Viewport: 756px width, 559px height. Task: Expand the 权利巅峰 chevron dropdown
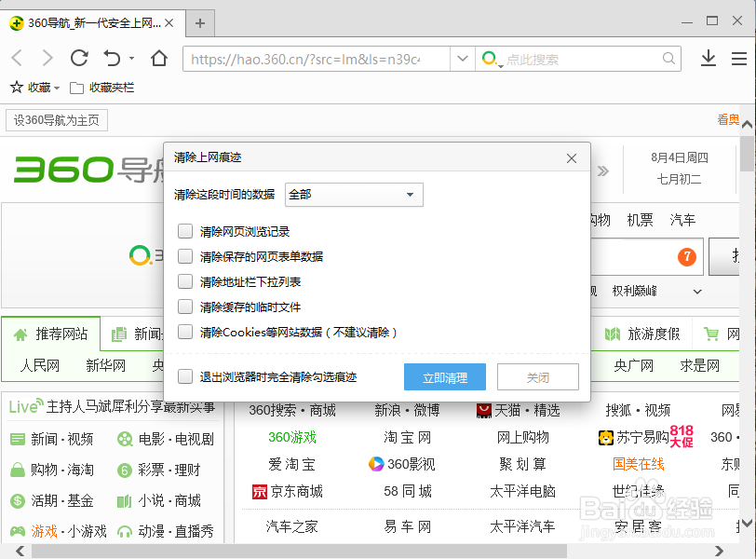coord(697,292)
